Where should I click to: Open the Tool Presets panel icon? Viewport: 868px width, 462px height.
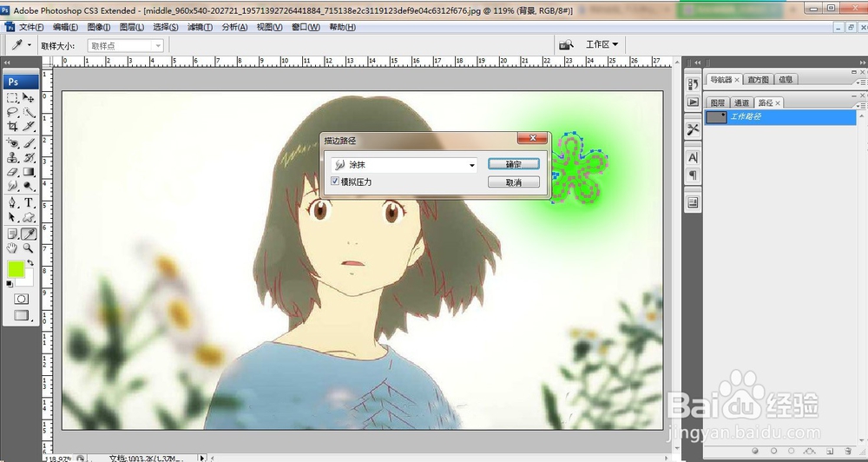(x=693, y=130)
